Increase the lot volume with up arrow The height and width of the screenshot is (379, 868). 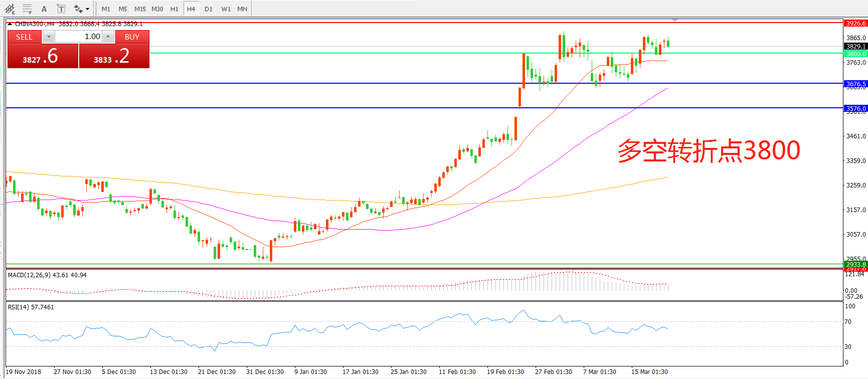click(x=108, y=37)
